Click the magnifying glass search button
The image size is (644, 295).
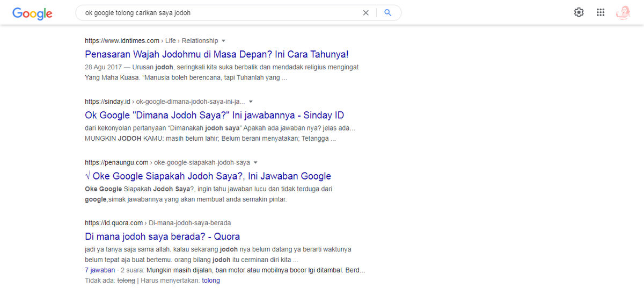388,13
